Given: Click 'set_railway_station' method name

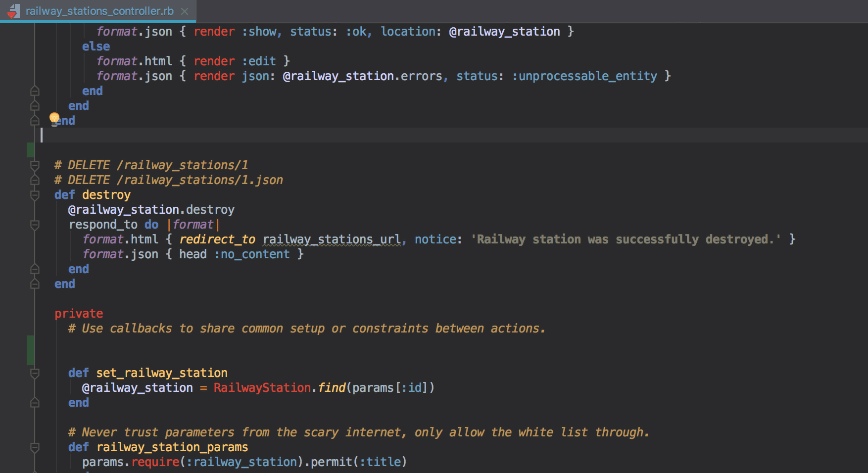Looking at the screenshot, I should point(162,373).
